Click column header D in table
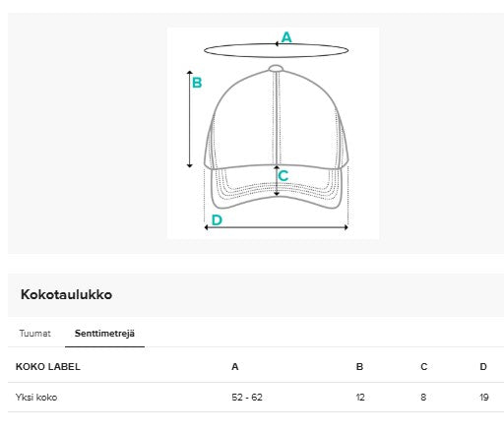This screenshot has height=433, width=504. [x=483, y=367]
